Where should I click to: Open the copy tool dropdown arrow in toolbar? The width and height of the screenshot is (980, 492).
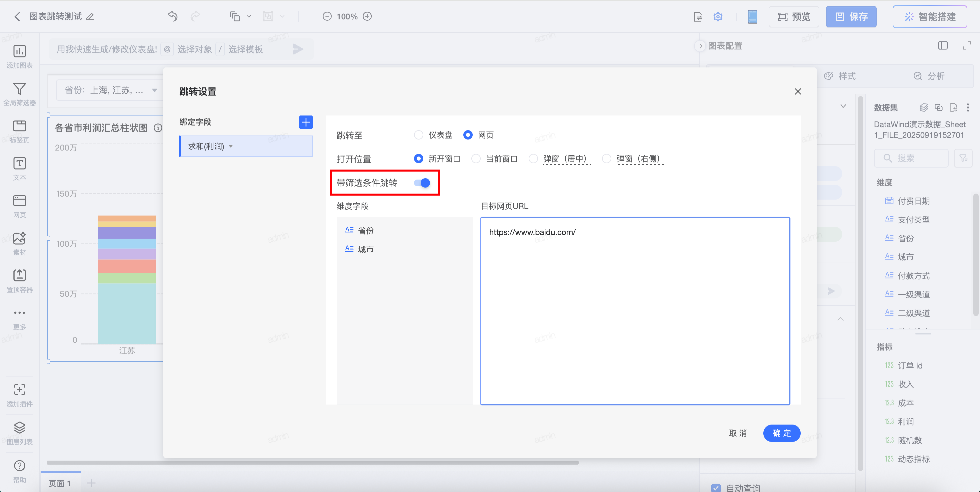coord(249,16)
